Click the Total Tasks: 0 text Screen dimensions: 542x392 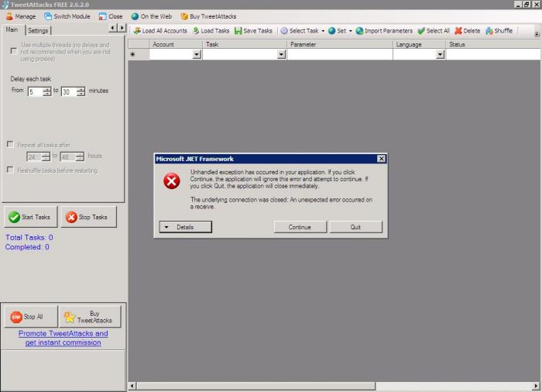pyautogui.click(x=29, y=237)
